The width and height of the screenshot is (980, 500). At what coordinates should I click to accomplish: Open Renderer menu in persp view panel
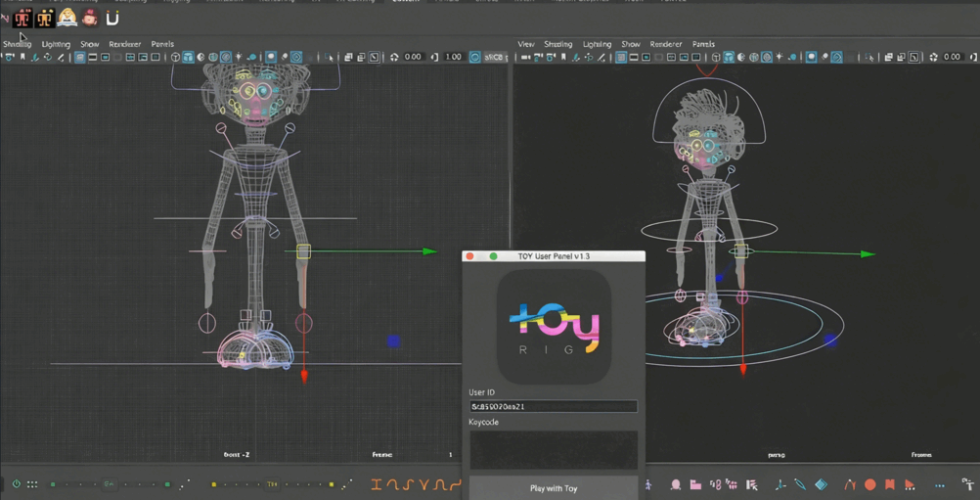coord(666,44)
